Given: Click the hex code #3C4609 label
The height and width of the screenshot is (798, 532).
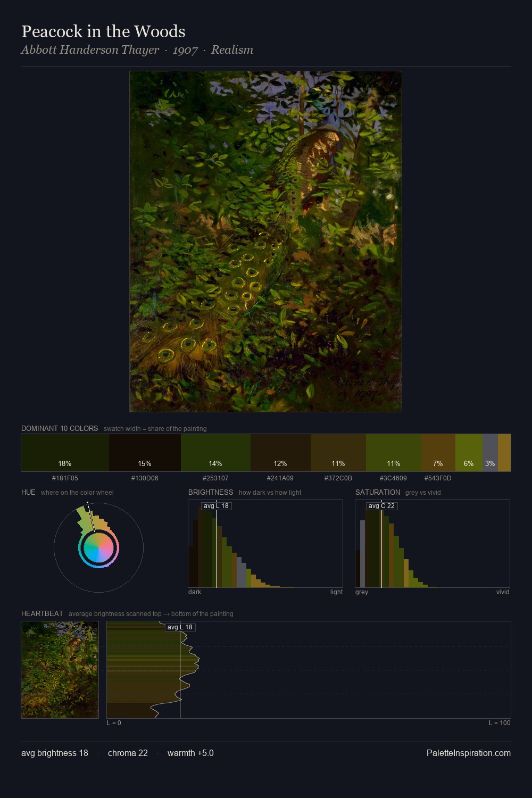Looking at the screenshot, I should pos(393,478).
